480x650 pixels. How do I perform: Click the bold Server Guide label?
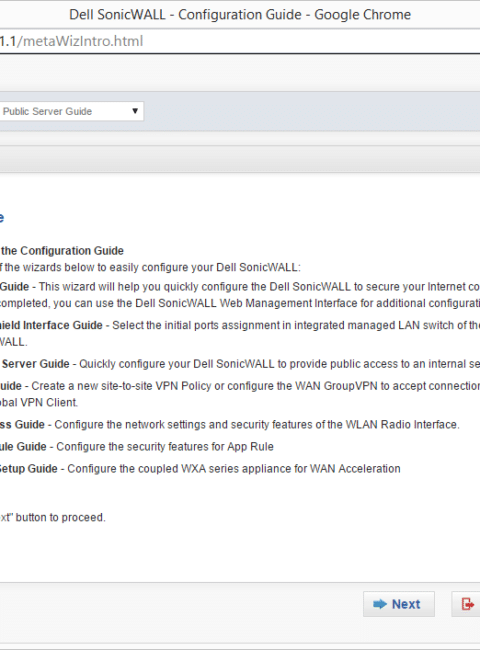36,364
